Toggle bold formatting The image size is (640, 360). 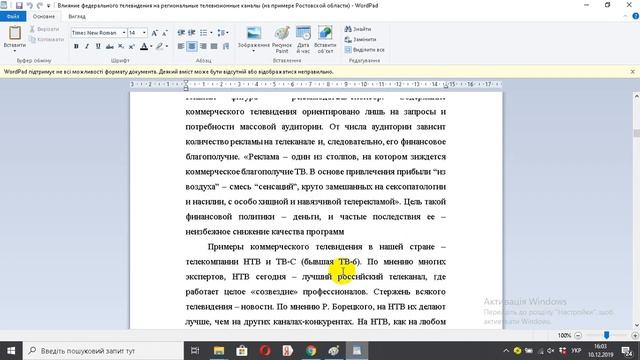(x=76, y=47)
